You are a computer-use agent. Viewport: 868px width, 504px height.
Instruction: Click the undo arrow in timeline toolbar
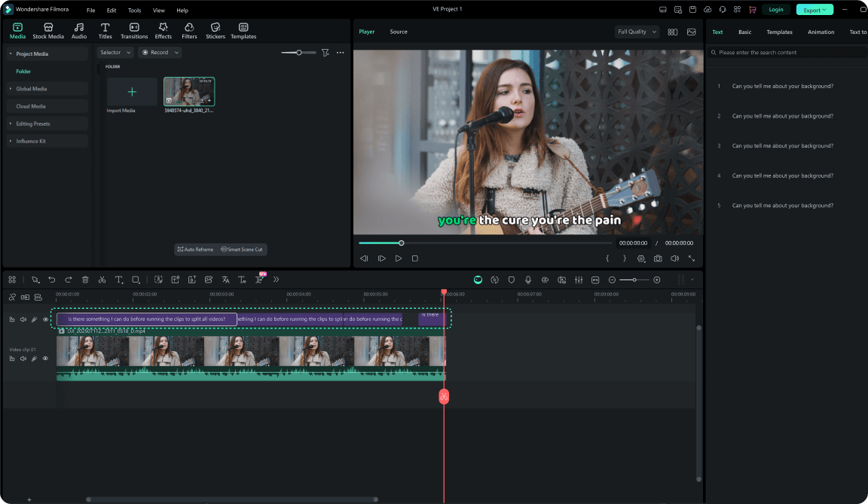click(x=52, y=279)
